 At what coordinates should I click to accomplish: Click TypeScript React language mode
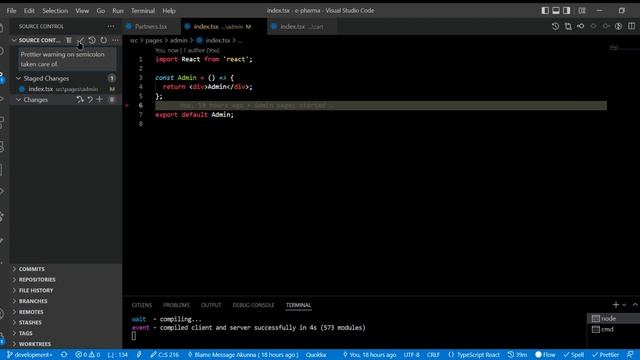474,355
